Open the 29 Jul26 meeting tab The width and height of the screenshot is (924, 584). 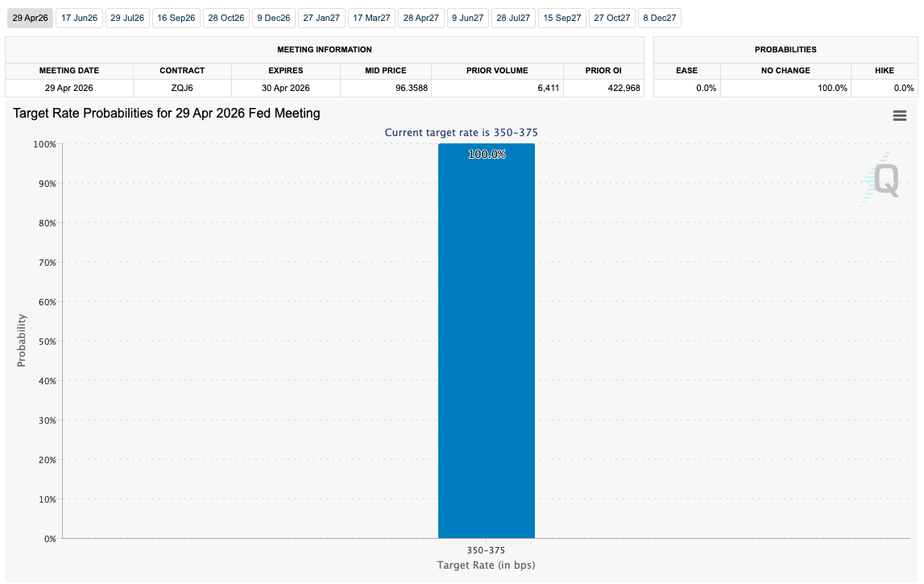(127, 18)
